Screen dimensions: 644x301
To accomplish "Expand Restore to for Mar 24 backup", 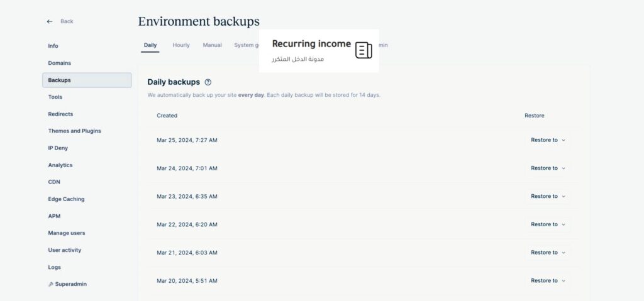I will 548,168.
